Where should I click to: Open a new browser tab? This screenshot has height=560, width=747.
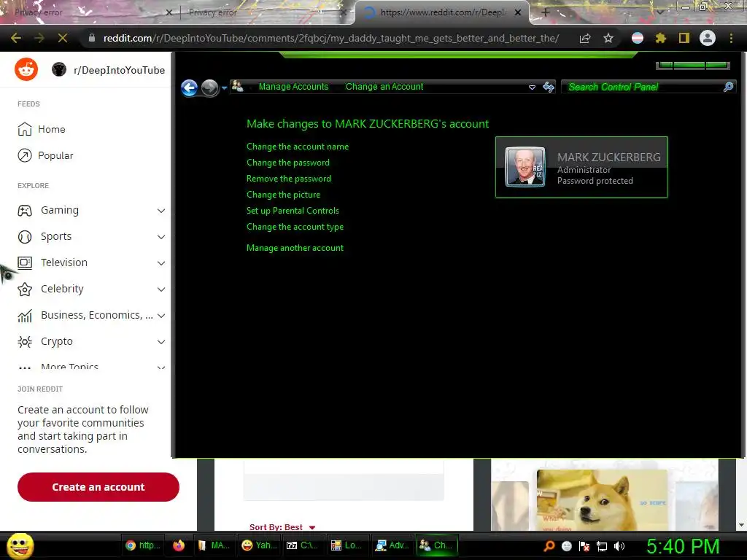[x=546, y=12]
